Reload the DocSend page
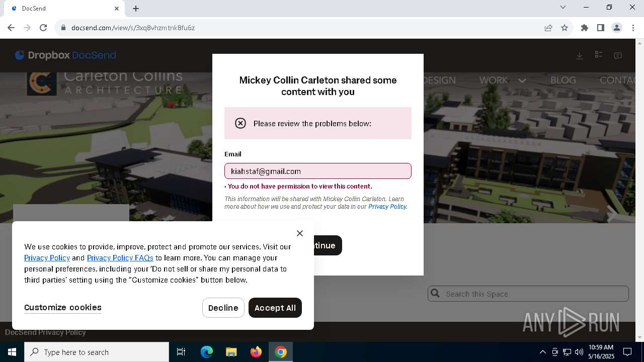The height and width of the screenshot is (362, 644). click(43, 28)
